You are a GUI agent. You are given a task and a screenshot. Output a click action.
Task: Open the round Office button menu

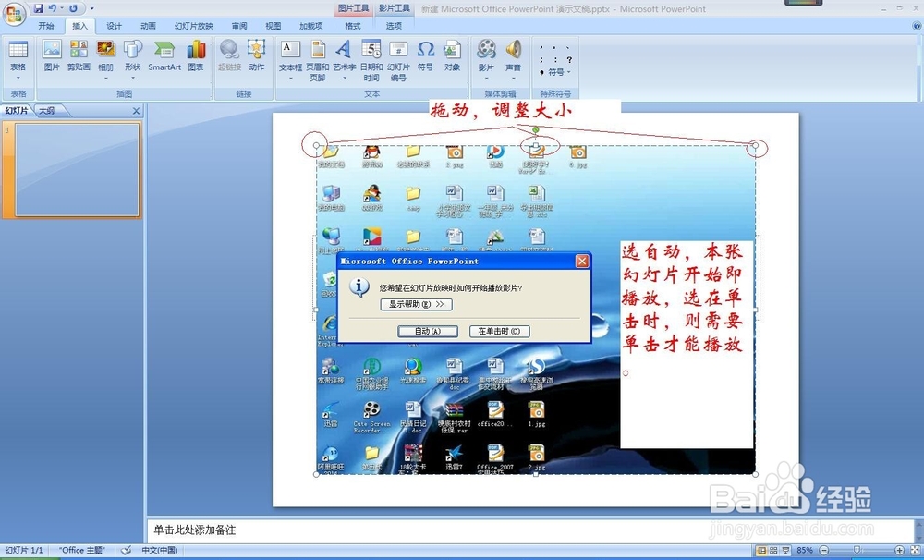(14, 14)
